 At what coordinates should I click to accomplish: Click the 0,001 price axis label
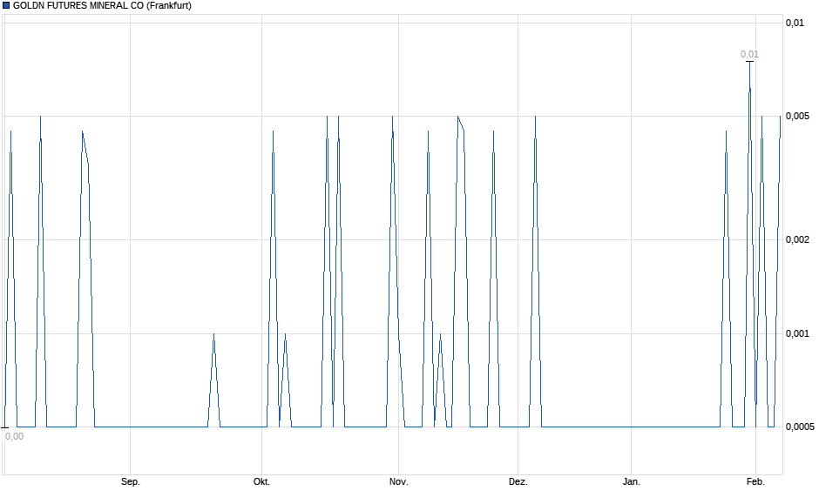pos(797,333)
